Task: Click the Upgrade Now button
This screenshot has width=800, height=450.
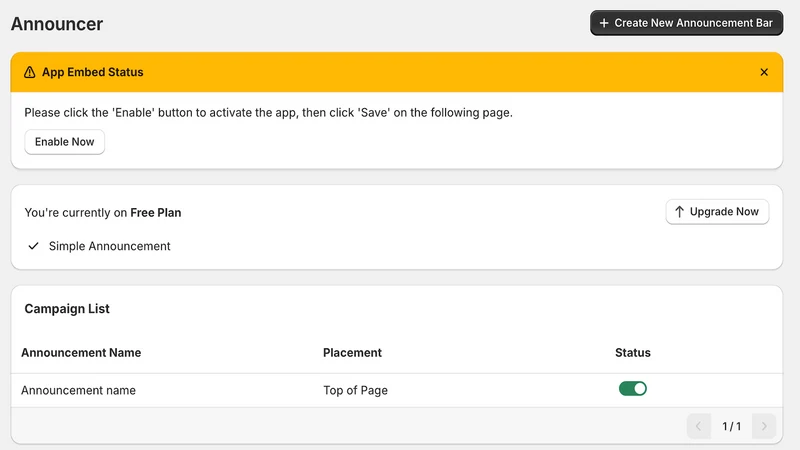Action: point(717,212)
